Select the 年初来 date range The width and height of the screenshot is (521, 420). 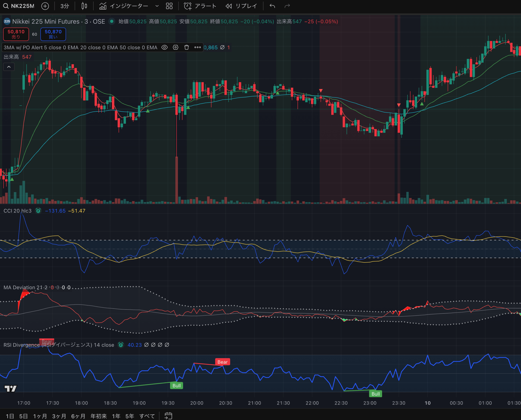tap(99, 416)
